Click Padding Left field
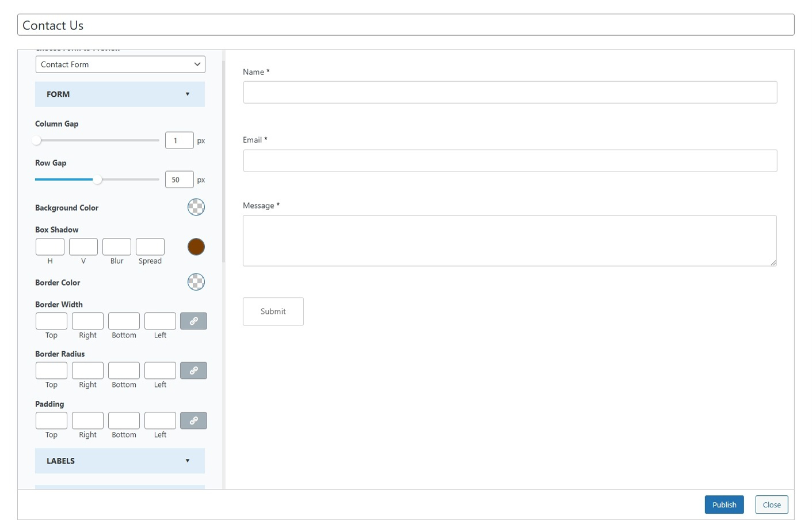The width and height of the screenshot is (812, 520). (x=160, y=421)
